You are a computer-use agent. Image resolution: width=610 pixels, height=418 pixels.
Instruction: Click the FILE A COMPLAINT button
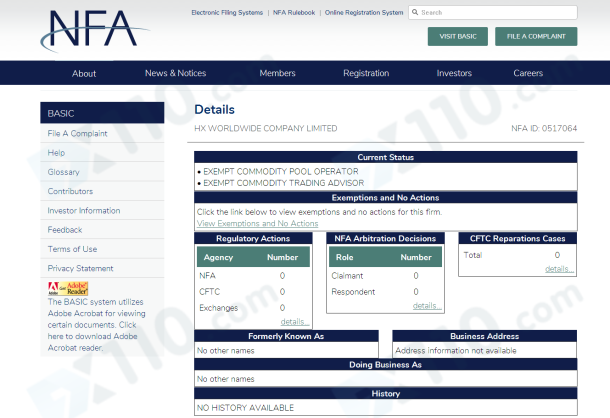coord(536,36)
